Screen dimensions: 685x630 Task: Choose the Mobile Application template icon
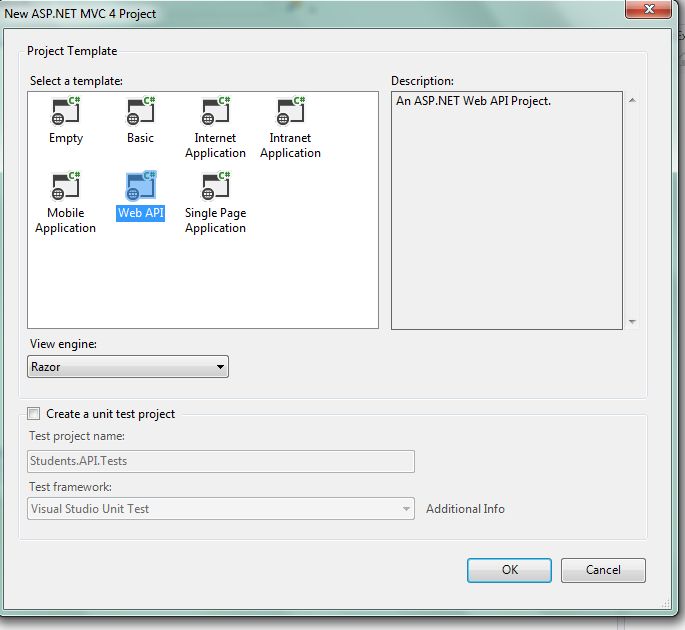pos(66,185)
